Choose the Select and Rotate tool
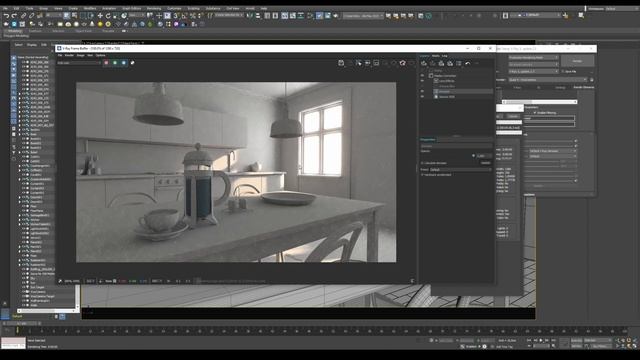The height and width of the screenshot is (360, 640). coord(108,16)
